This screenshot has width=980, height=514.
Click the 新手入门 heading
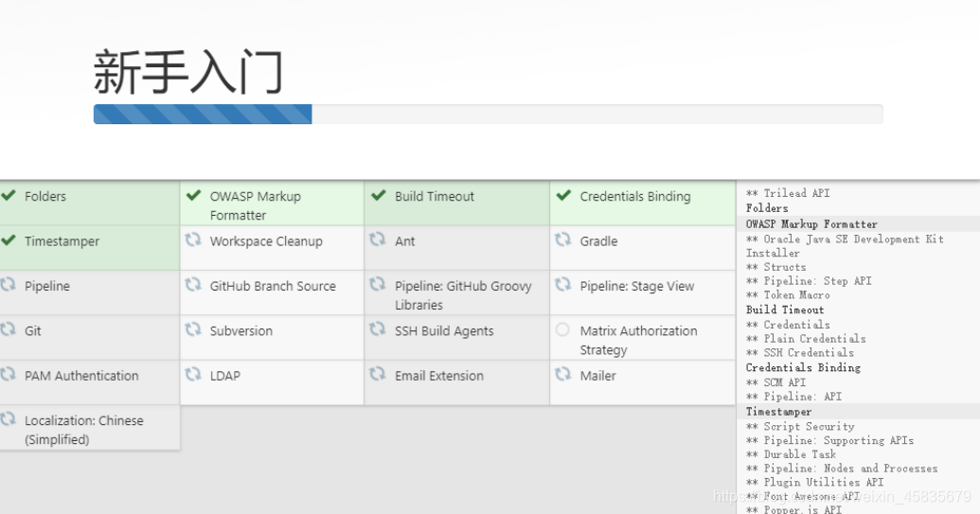[188, 73]
